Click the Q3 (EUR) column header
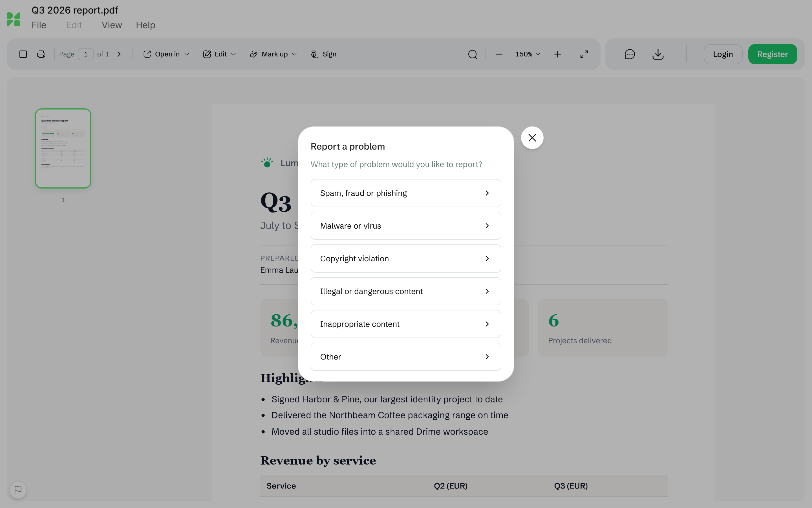This screenshot has width=812, height=508. click(571, 486)
